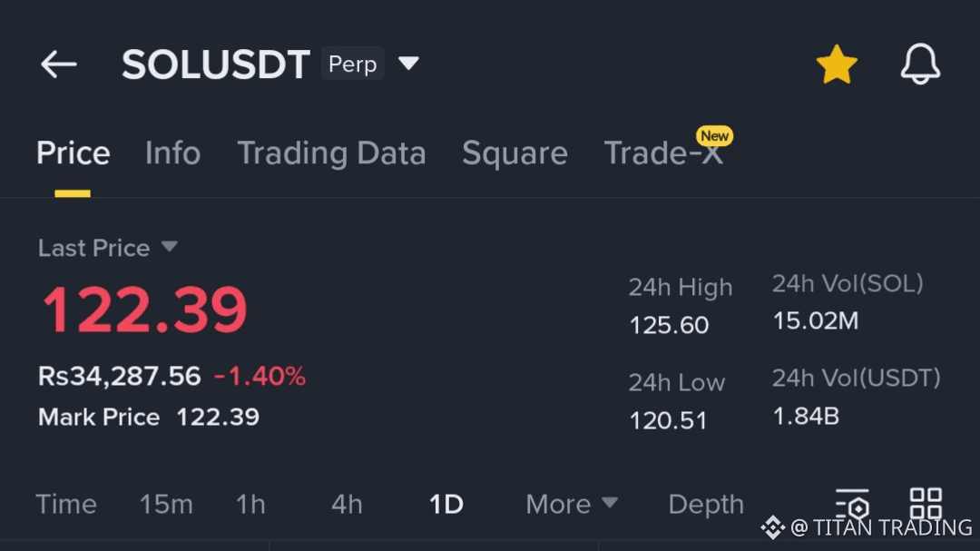Tap the Perp contract label
Viewport: 980px width, 551px height.
point(352,64)
